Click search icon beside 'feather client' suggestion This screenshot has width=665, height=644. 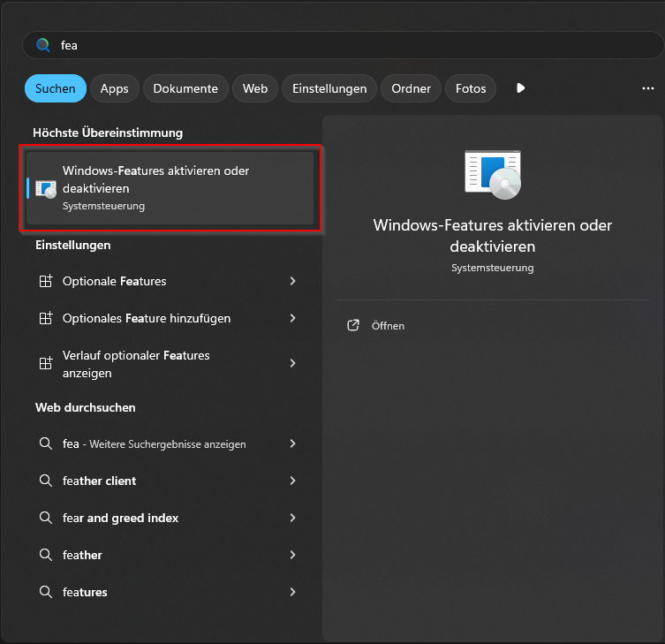(46, 481)
